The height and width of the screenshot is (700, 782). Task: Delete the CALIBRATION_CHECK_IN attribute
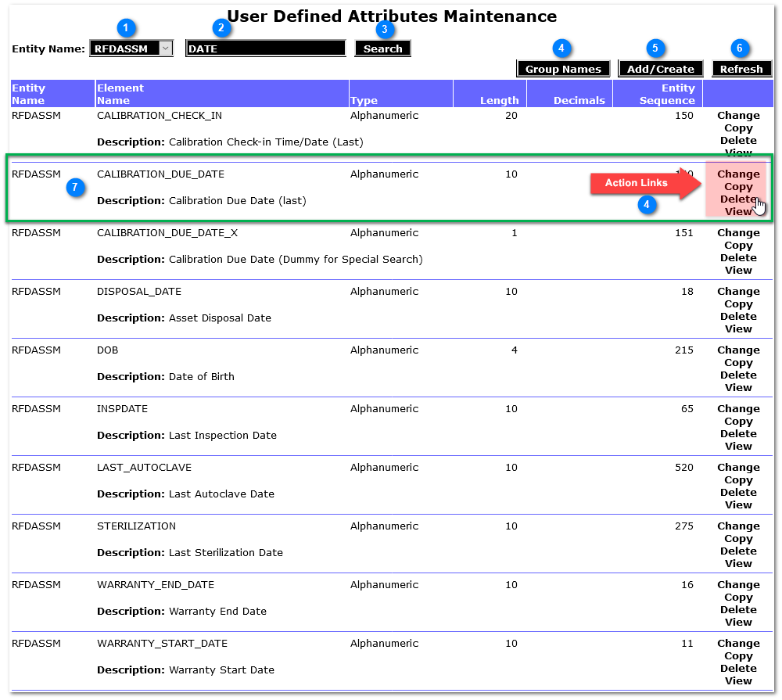tap(738, 140)
